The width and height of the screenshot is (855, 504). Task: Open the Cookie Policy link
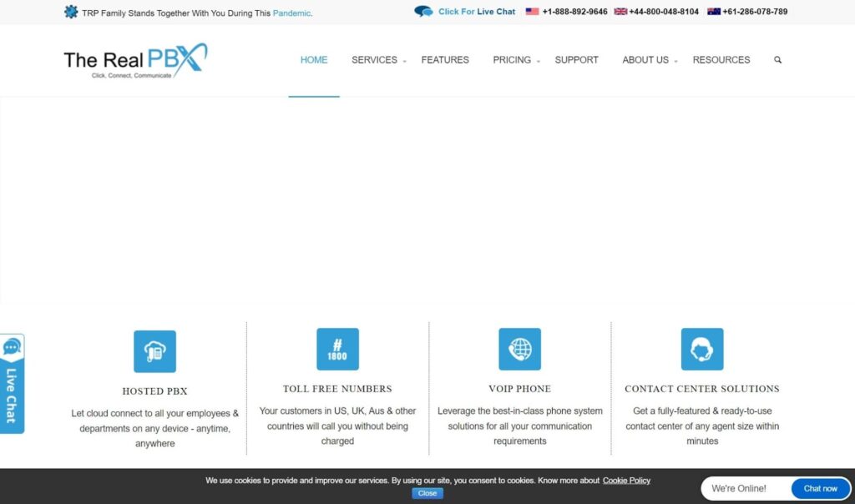pyautogui.click(x=626, y=481)
